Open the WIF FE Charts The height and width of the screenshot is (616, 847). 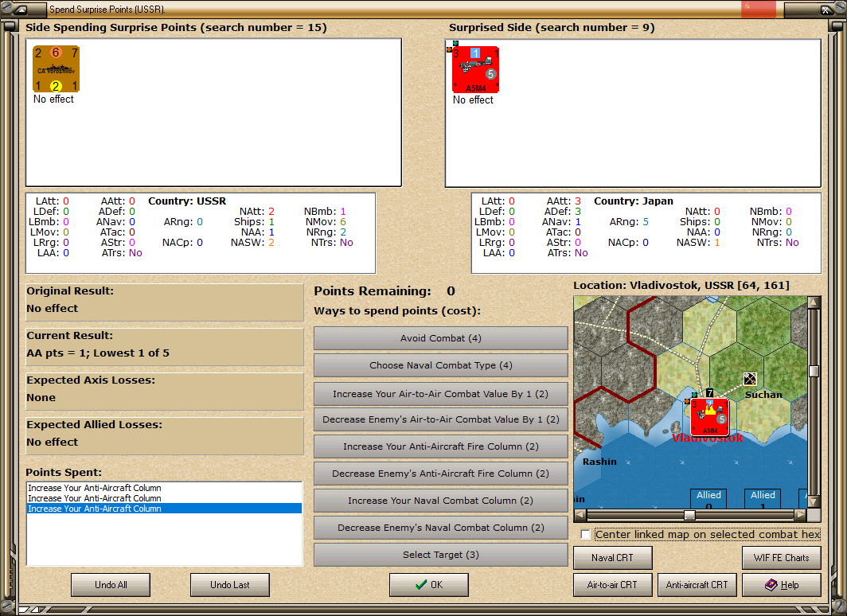pos(781,557)
